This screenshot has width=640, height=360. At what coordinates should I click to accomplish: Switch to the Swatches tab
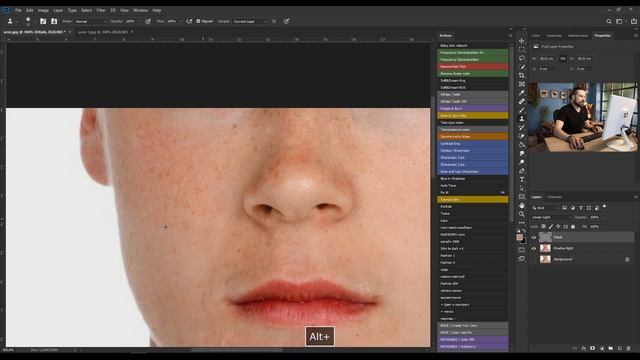[x=554, y=36]
